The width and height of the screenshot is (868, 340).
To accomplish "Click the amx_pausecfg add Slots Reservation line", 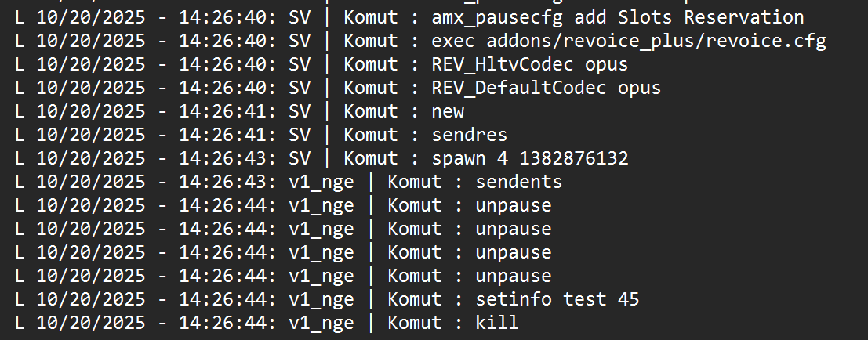I will (409, 18).
